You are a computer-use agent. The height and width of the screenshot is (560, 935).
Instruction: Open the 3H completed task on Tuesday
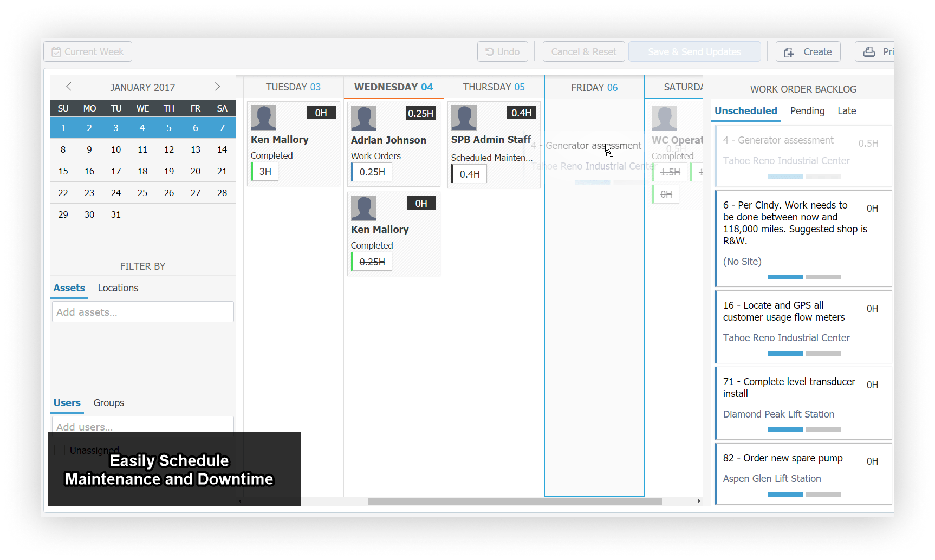[x=265, y=172]
